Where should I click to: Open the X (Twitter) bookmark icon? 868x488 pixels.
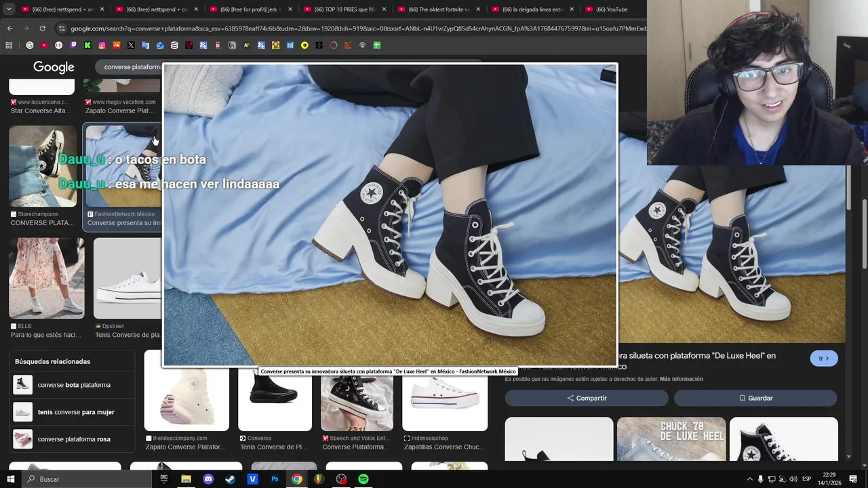click(x=131, y=45)
